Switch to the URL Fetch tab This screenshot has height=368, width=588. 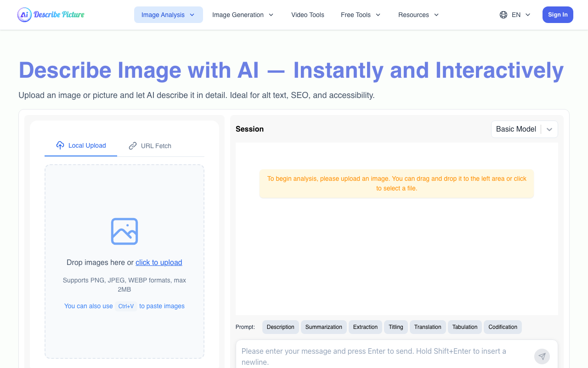point(150,146)
